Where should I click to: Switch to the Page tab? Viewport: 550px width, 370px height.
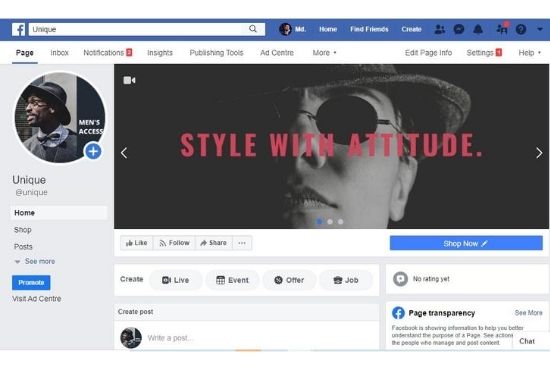click(25, 53)
